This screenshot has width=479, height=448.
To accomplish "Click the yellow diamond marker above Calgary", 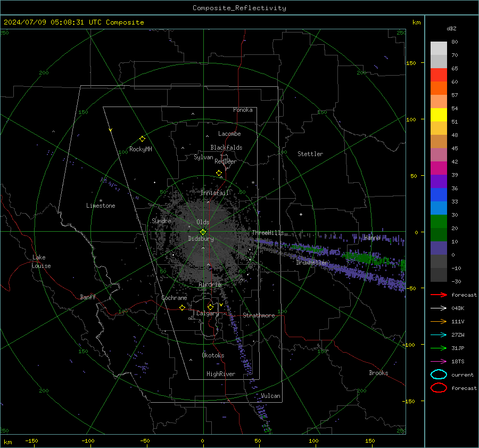I will pos(210,307).
